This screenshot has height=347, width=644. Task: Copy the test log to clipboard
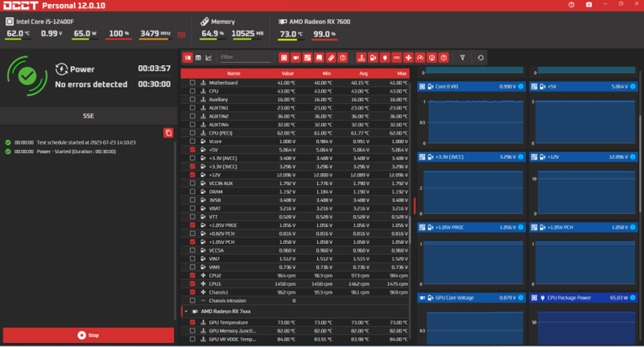pos(168,133)
